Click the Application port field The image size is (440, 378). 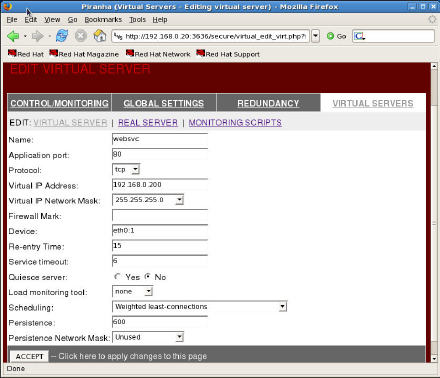click(x=160, y=155)
